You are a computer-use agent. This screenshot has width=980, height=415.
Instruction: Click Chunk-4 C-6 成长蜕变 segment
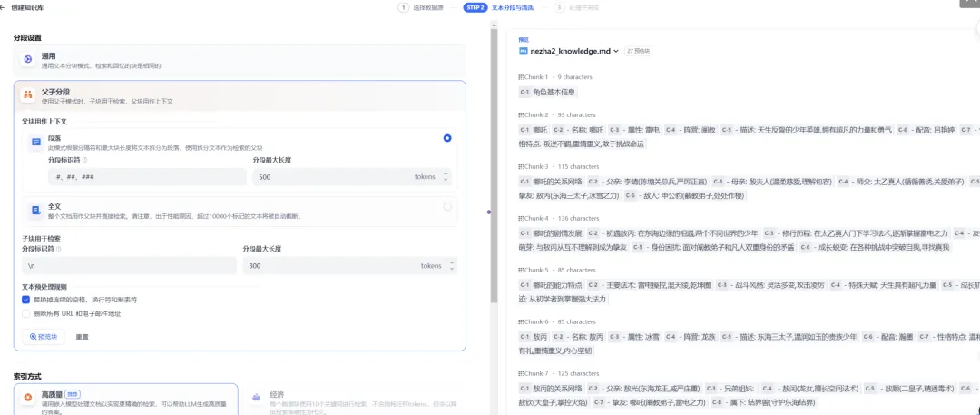click(875, 248)
